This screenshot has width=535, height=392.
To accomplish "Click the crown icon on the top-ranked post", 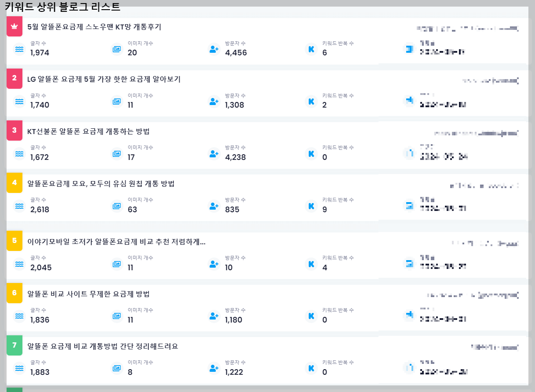I will coord(15,27).
